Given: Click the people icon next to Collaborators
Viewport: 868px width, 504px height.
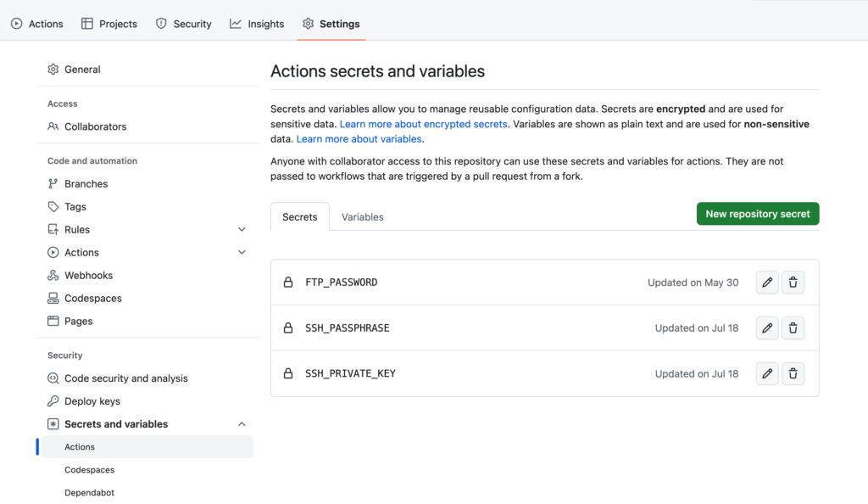Looking at the screenshot, I should [53, 126].
